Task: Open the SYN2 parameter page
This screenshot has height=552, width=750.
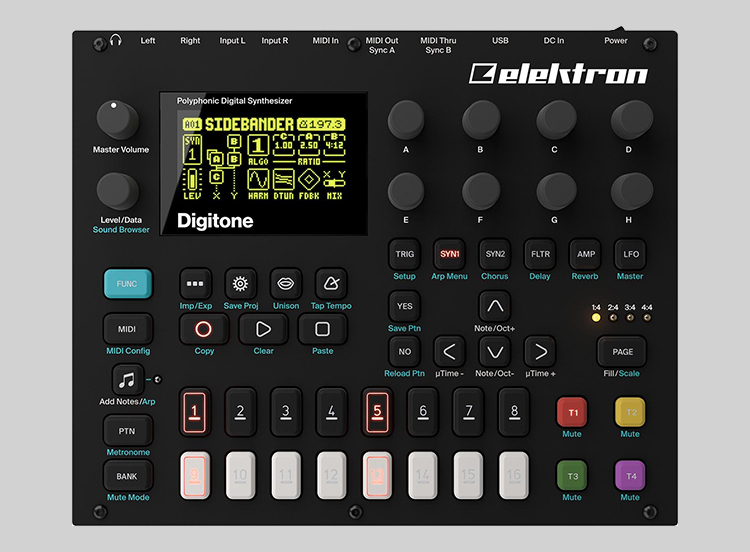Action: click(x=495, y=254)
